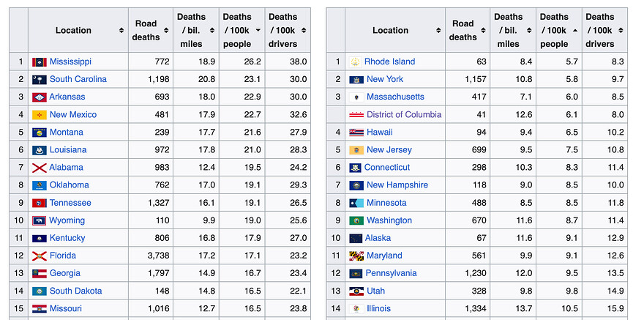The height and width of the screenshot is (320, 644).
Task: Open the Tennessee link
Action: (70, 203)
